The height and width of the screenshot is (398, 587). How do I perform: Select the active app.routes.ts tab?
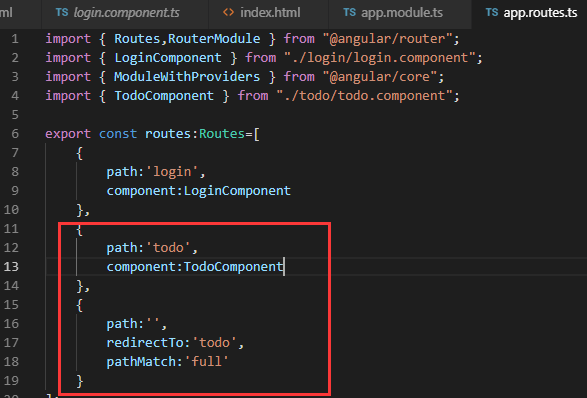[529, 13]
